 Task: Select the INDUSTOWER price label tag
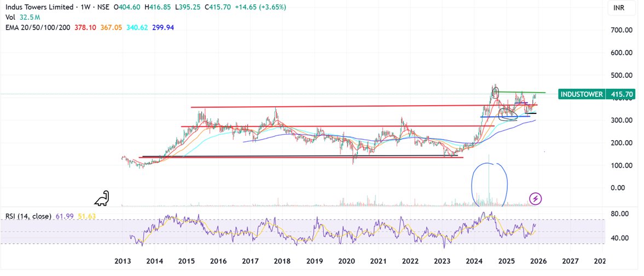coord(583,94)
